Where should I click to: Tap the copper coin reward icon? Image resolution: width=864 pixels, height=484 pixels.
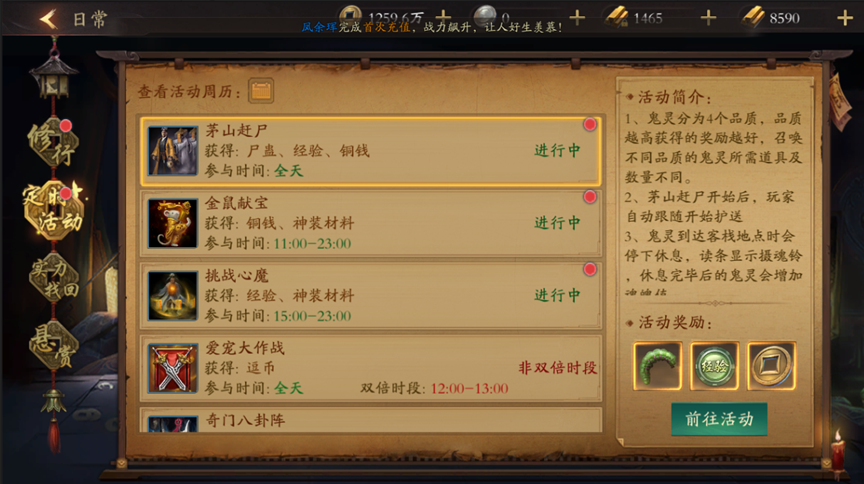771,366
